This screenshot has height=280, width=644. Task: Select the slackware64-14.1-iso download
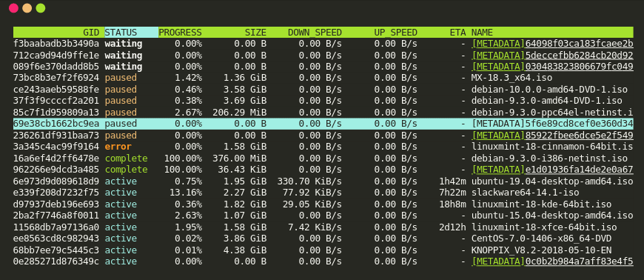[525, 193]
